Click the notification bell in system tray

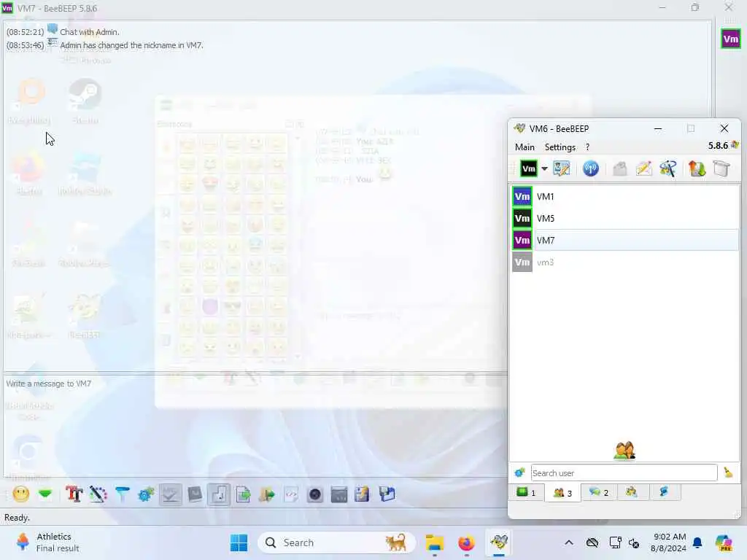tap(697, 542)
